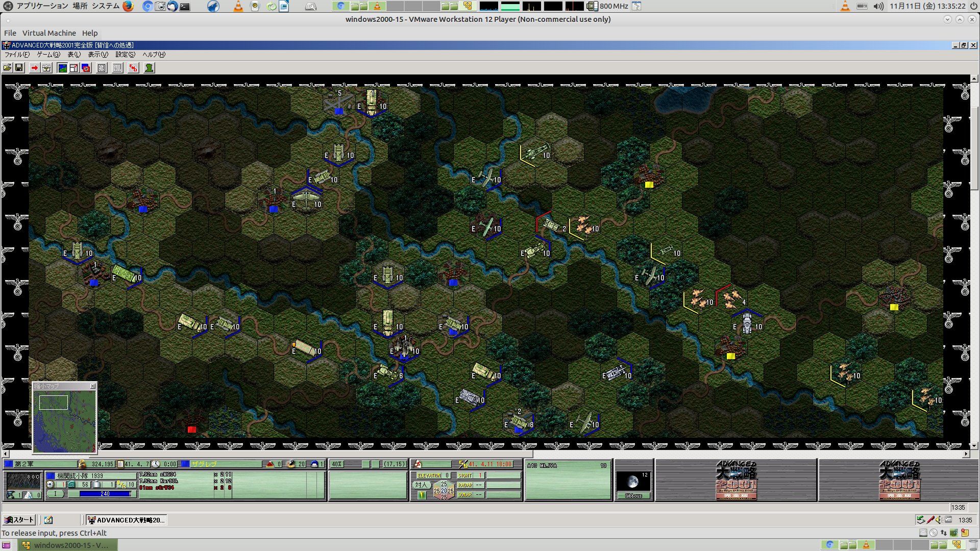Select the twin-engine bomber at strength 10 near top-left town
Image resolution: width=980 pixels, height=551 pixels.
[x=306, y=200]
